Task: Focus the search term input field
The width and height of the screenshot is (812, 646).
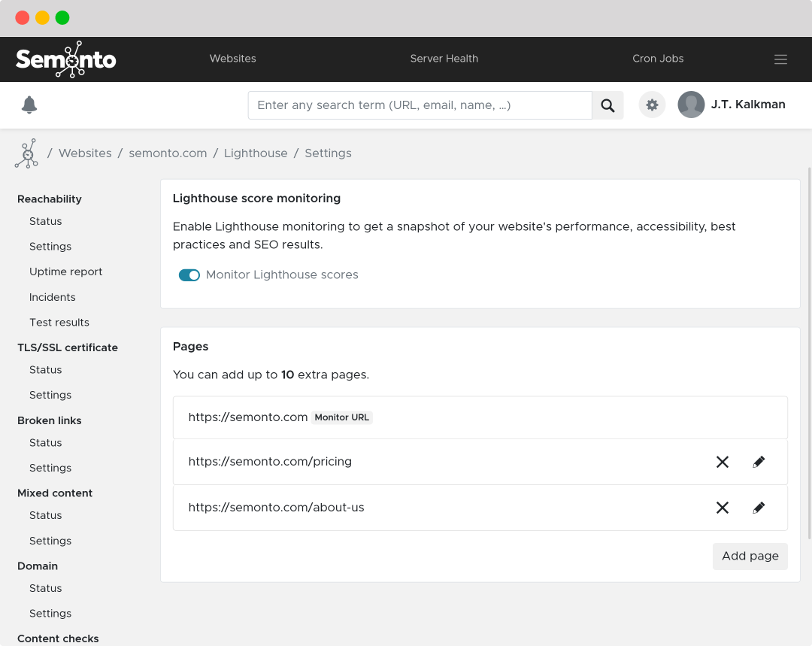Action: coord(420,105)
